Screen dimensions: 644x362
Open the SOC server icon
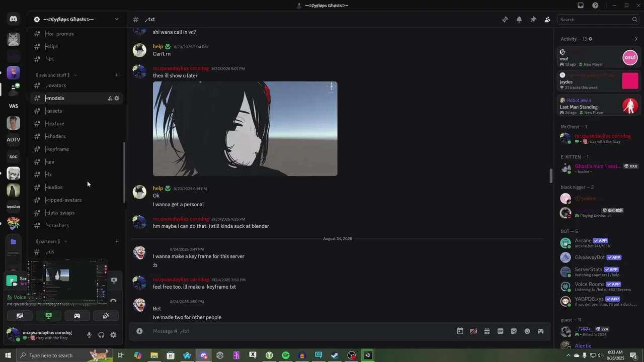pyautogui.click(x=14, y=157)
